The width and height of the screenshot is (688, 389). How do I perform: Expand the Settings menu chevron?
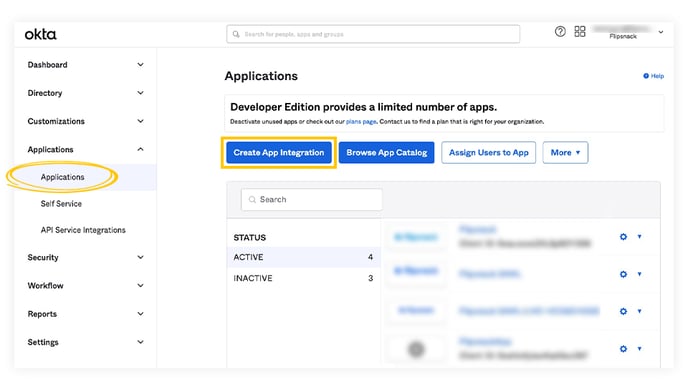pyautogui.click(x=140, y=342)
